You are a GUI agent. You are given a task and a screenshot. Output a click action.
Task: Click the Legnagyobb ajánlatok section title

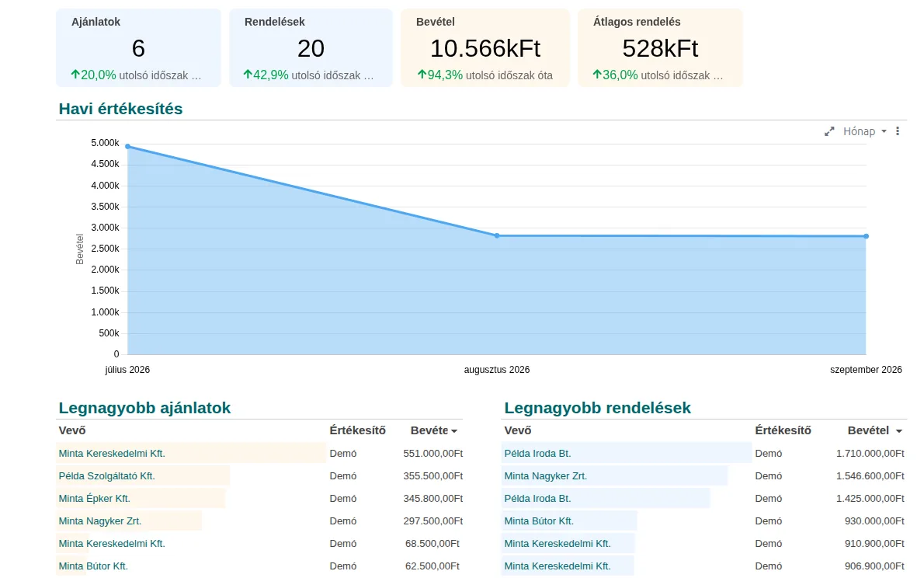144,408
